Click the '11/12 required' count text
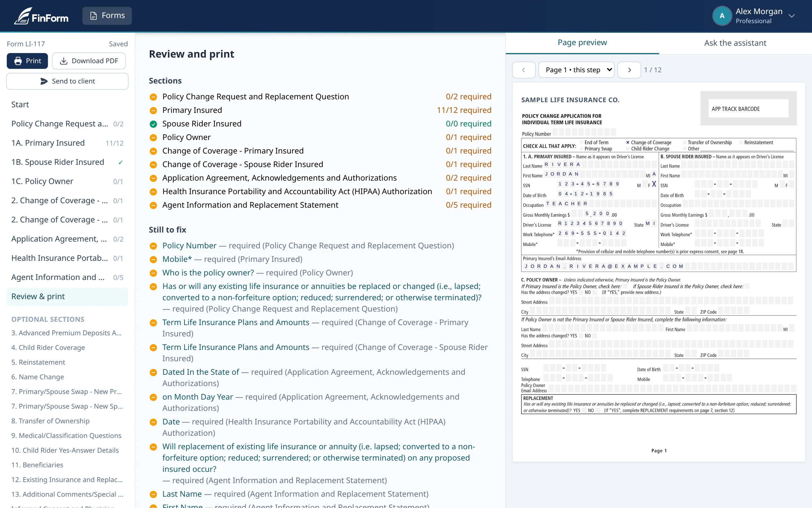The width and height of the screenshot is (812, 508). tap(464, 110)
